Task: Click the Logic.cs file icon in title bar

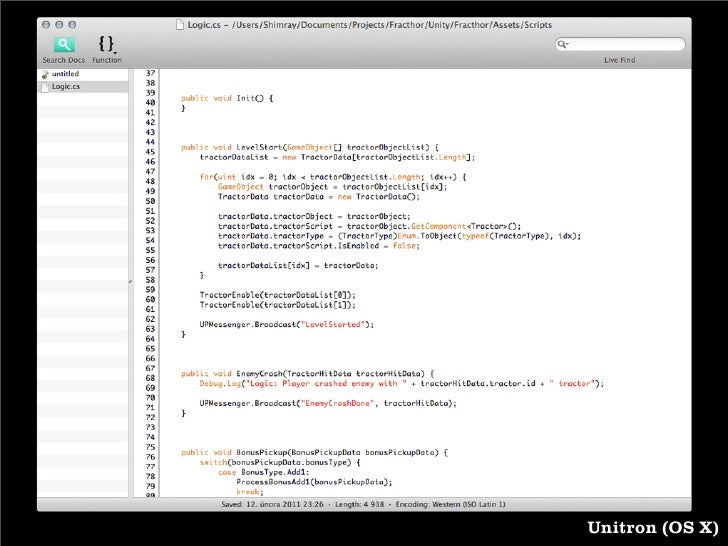Action: tap(179, 22)
